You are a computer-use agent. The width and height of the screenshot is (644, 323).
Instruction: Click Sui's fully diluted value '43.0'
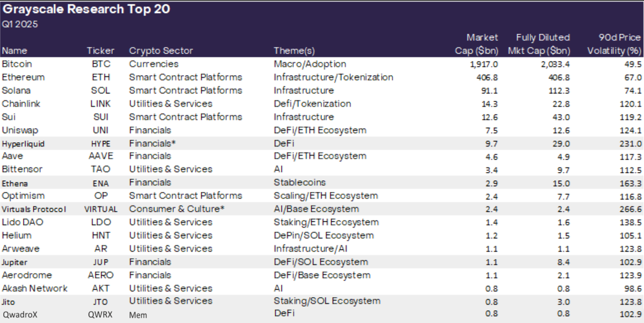click(x=561, y=116)
